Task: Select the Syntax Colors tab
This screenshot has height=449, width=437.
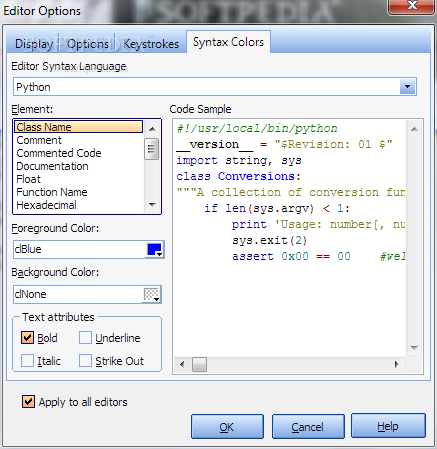Action: [228, 42]
